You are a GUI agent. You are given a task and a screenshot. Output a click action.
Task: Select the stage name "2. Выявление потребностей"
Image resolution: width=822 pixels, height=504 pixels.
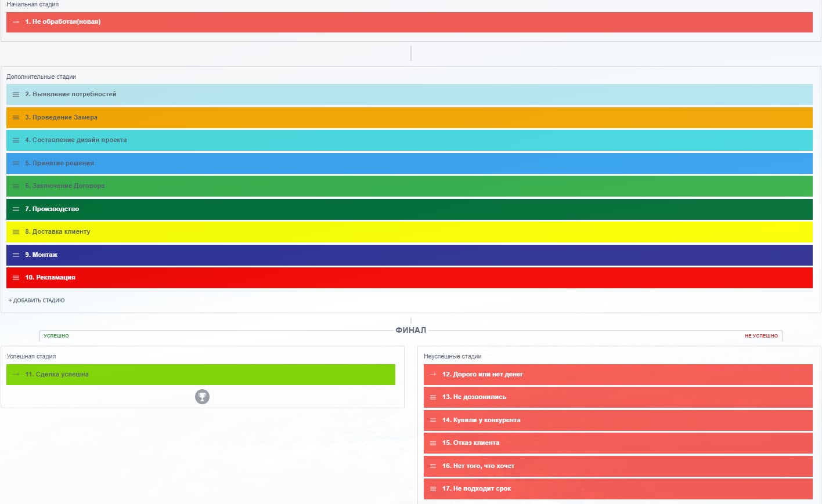(x=71, y=94)
